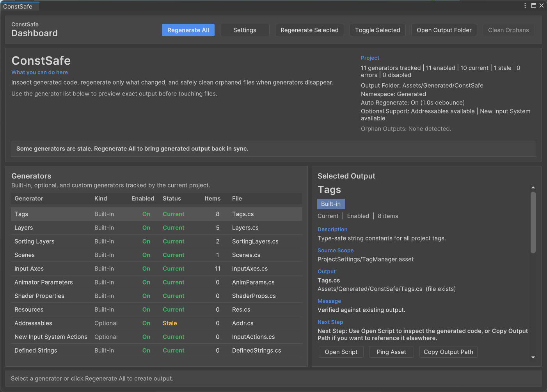Viewport: 547px width, 392px height.
Task: Click the Output Folder path text
Action: click(x=422, y=85)
